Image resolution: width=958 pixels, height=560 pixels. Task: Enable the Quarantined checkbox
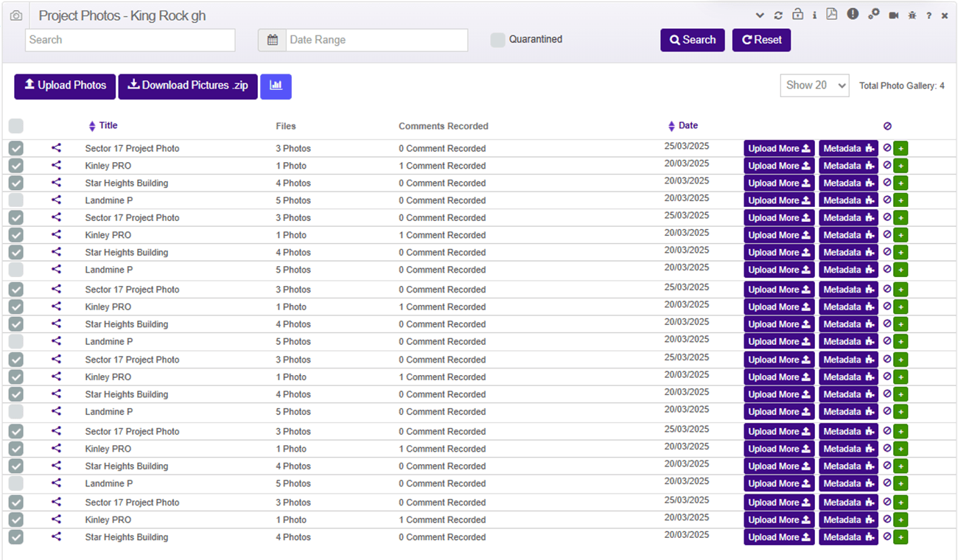tap(498, 40)
